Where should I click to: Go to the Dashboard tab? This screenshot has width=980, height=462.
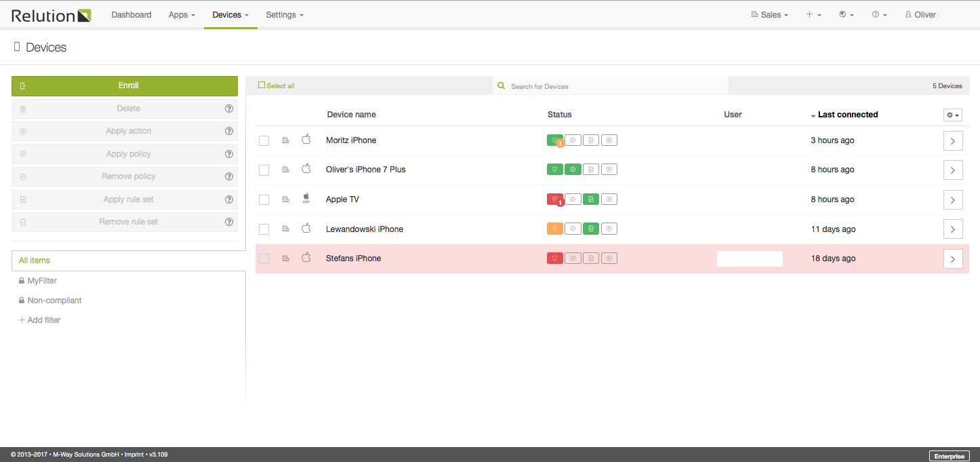[x=131, y=15]
